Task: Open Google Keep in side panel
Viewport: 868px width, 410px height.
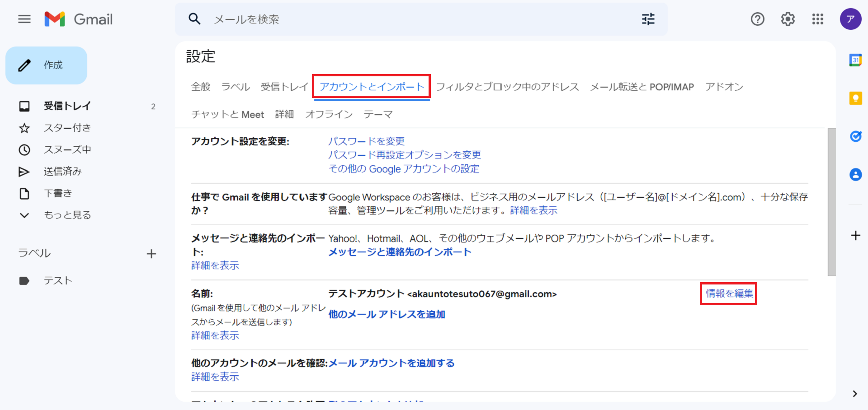Action: 855,98
